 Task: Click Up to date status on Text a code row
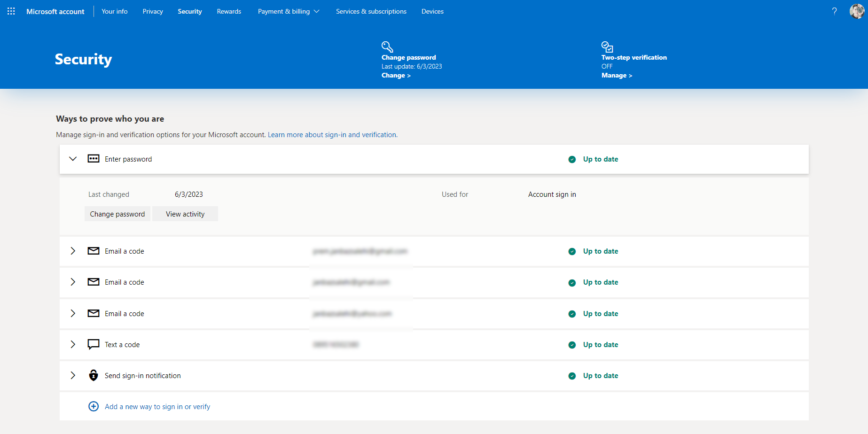[x=601, y=345]
